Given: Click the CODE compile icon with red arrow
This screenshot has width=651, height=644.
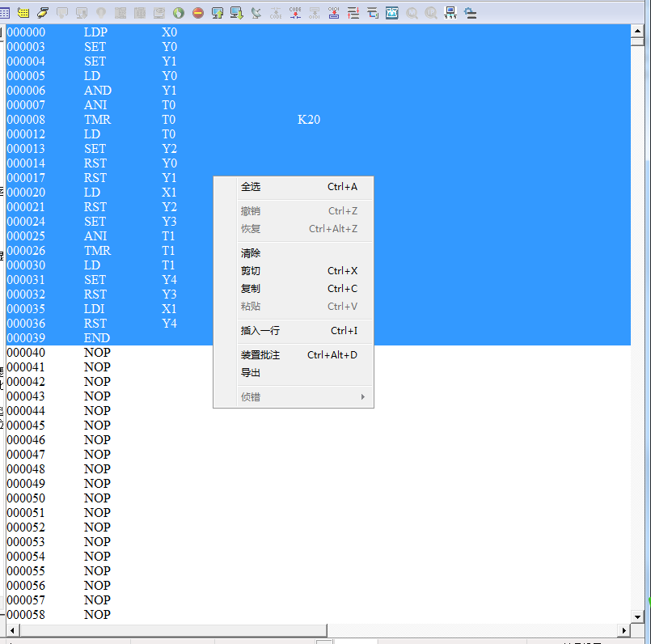Looking at the screenshot, I should pos(295,13).
